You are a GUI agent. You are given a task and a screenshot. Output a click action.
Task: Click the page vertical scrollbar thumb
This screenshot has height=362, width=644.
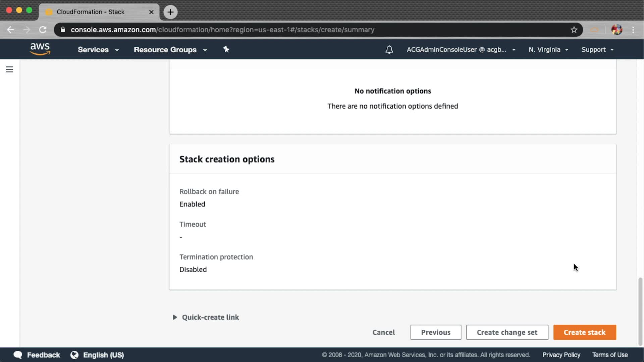coord(640,311)
